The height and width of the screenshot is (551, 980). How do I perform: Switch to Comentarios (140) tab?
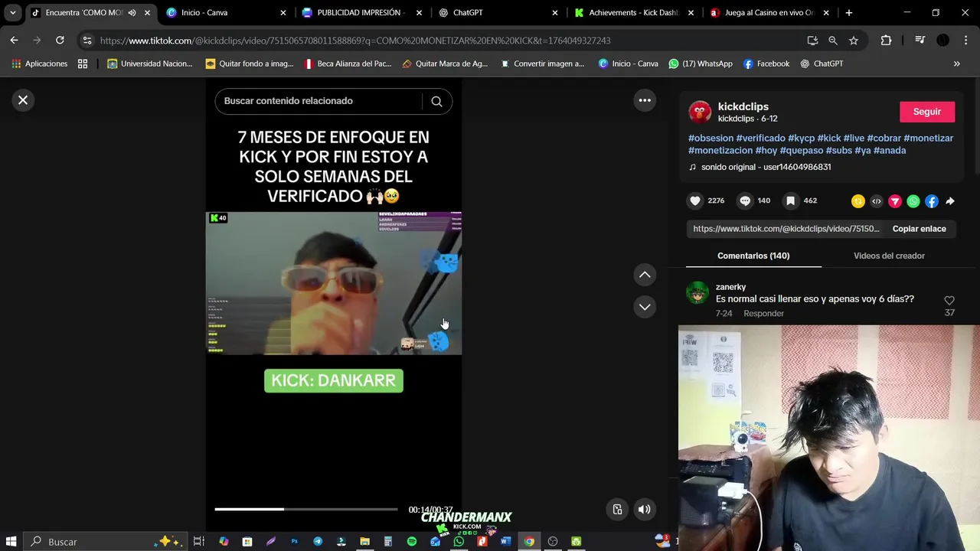click(753, 256)
